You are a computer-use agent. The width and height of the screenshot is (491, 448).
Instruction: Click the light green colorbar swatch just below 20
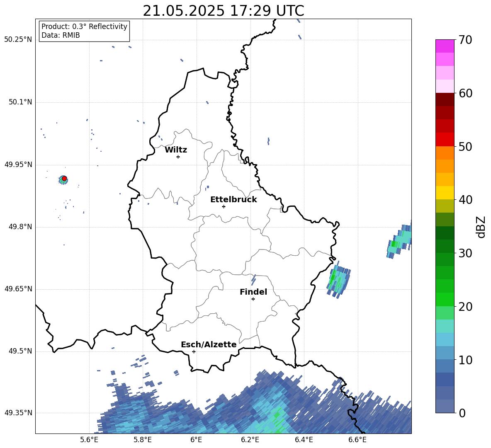point(445,313)
